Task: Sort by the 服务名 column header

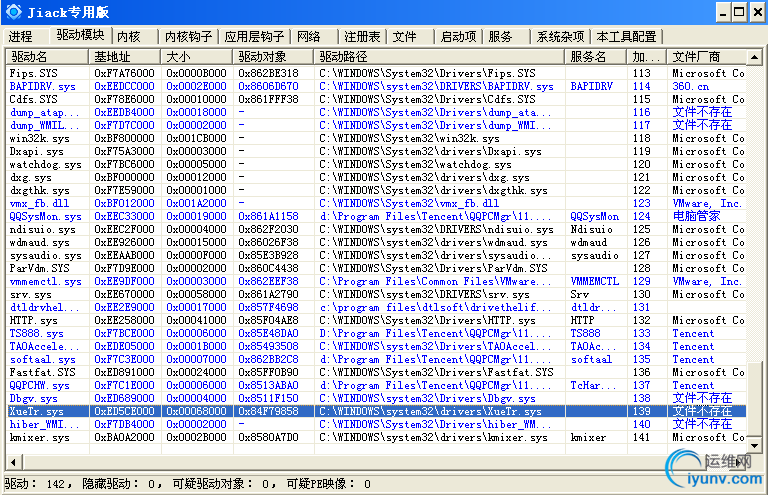Action: 596,57
